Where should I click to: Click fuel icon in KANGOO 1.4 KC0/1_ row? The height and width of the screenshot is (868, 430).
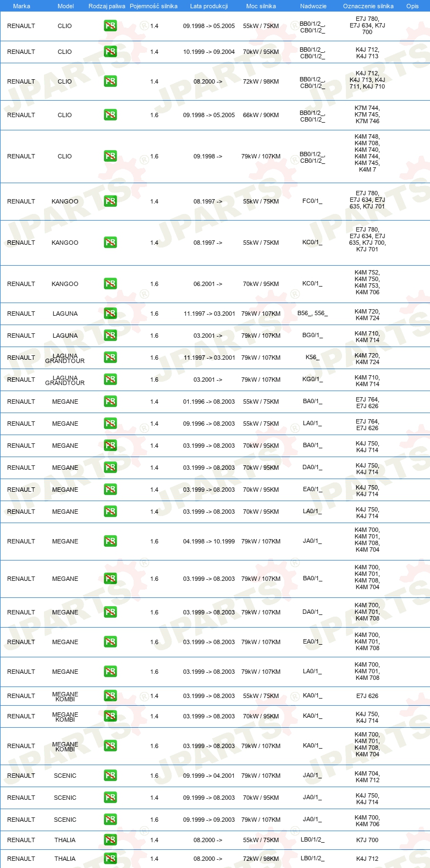point(111,243)
